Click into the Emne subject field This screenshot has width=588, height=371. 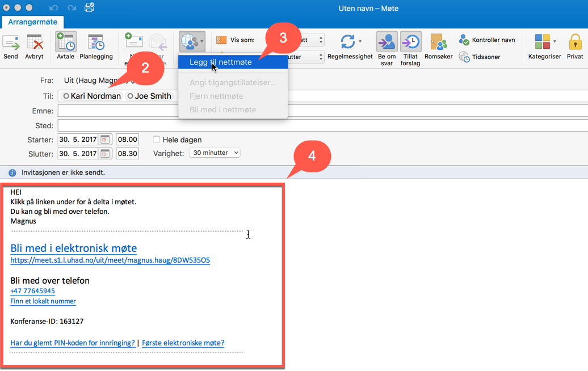[x=284, y=111]
